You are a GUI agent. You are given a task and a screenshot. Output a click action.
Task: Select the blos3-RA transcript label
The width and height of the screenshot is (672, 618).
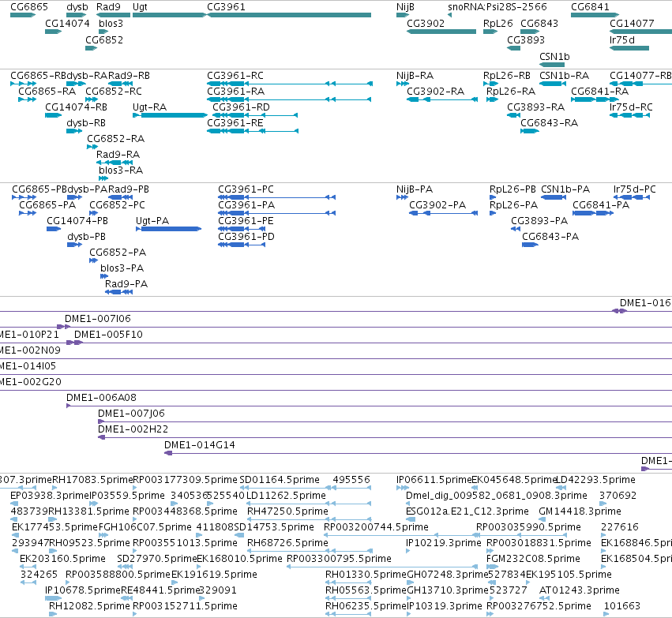click(121, 170)
